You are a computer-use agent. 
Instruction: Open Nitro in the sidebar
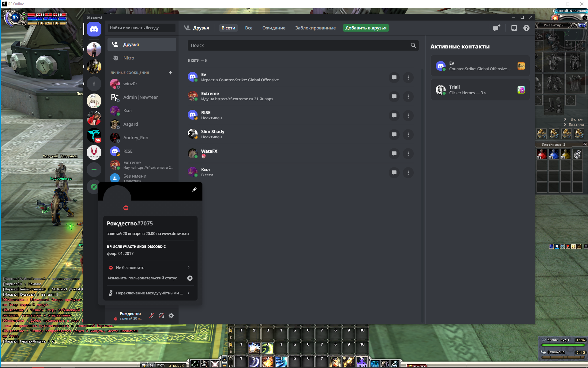point(142,58)
